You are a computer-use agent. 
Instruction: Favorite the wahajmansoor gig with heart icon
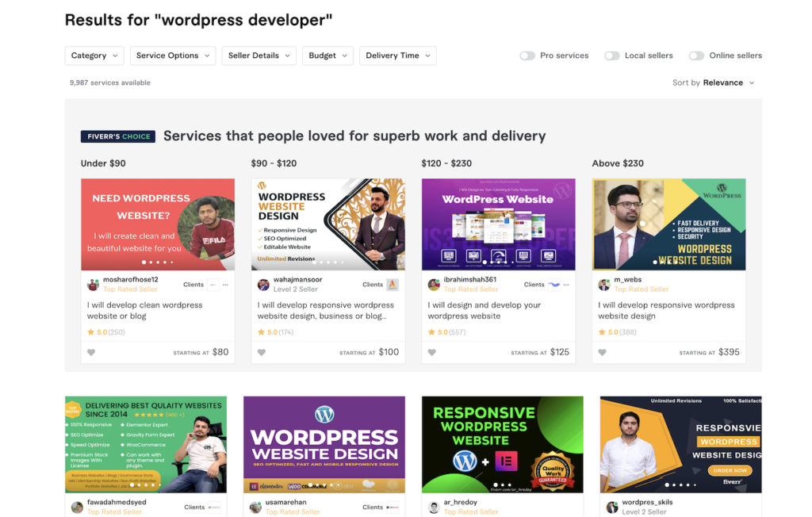[262, 352]
